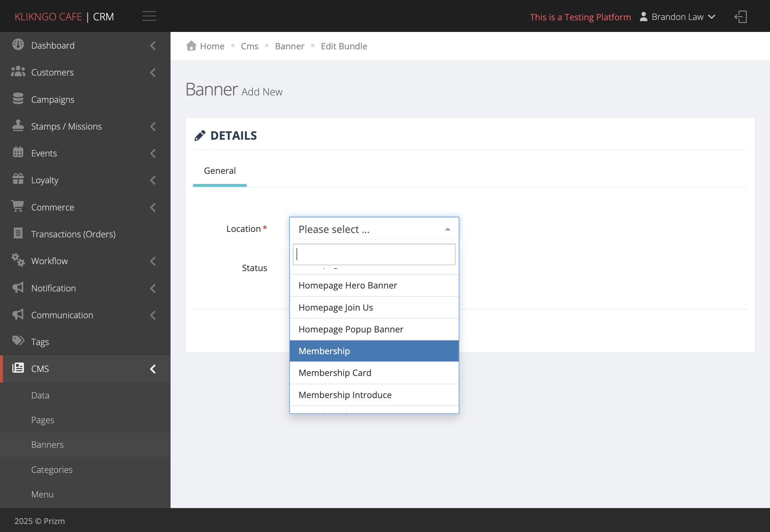Open Data under CMS menu
Screen dimensions: 770x532
pyautogui.click(x=85, y=395)
